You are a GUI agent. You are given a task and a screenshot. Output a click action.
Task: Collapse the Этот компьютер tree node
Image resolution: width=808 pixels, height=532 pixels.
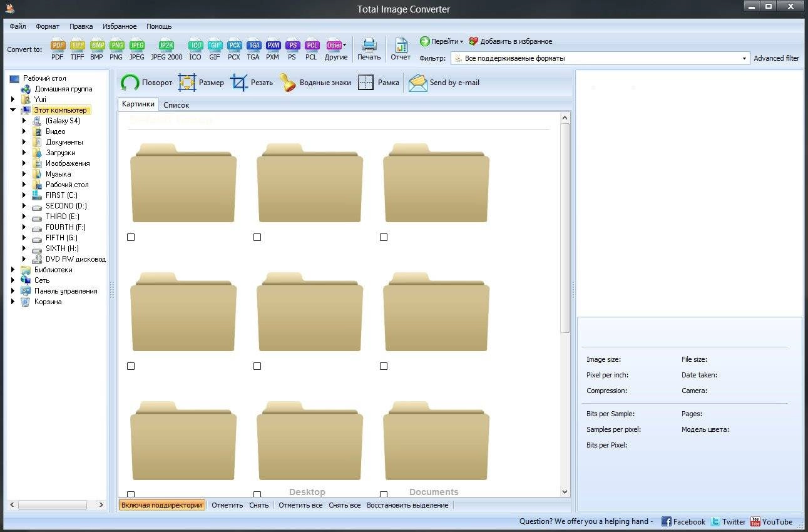click(13, 110)
